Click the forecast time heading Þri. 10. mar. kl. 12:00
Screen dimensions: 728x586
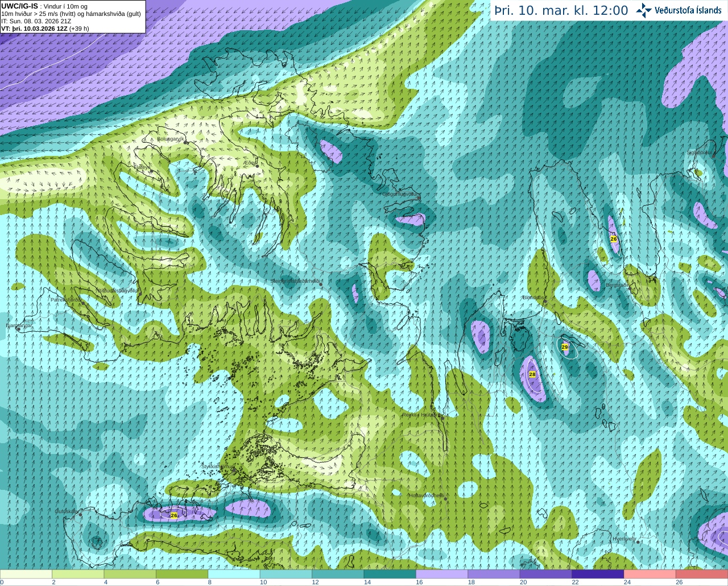561,11
